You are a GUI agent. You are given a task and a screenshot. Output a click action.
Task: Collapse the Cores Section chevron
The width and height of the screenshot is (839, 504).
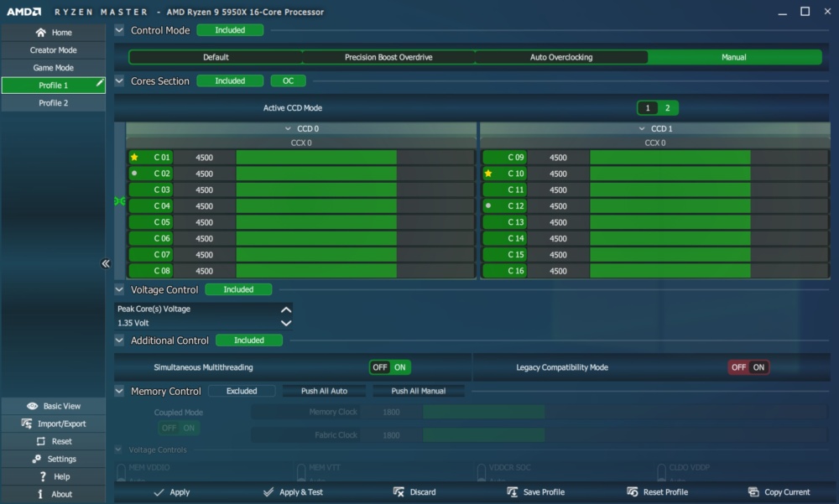(x=119, y=81)
